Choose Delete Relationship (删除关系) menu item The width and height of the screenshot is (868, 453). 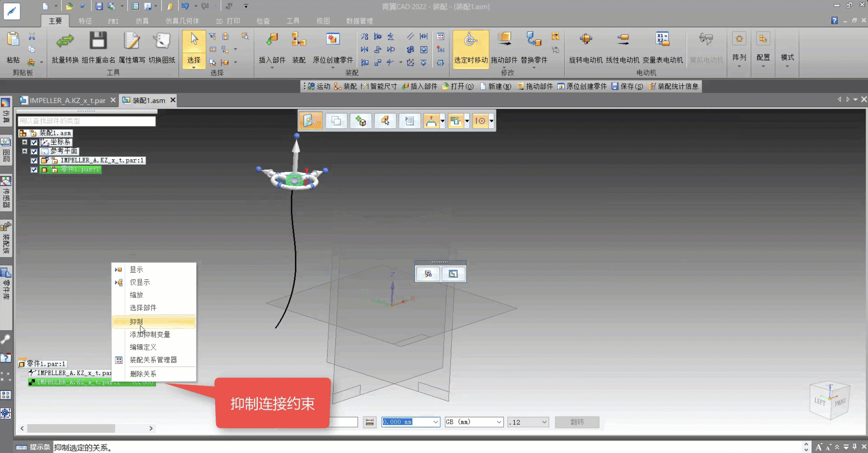(153, 374)
